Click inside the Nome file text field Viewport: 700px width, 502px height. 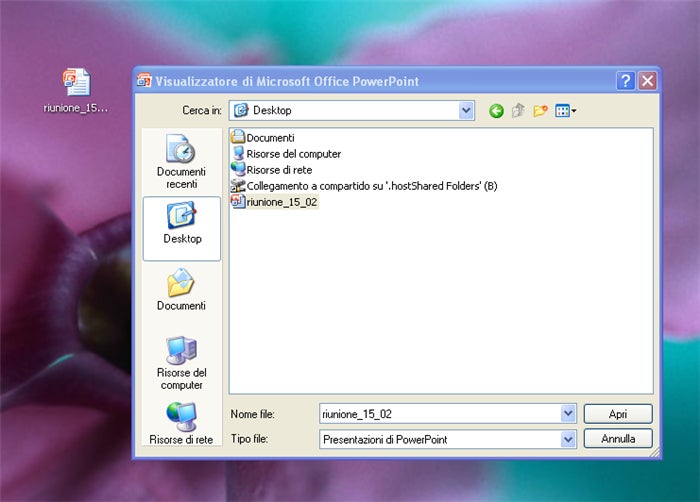[x=440, y=414]
